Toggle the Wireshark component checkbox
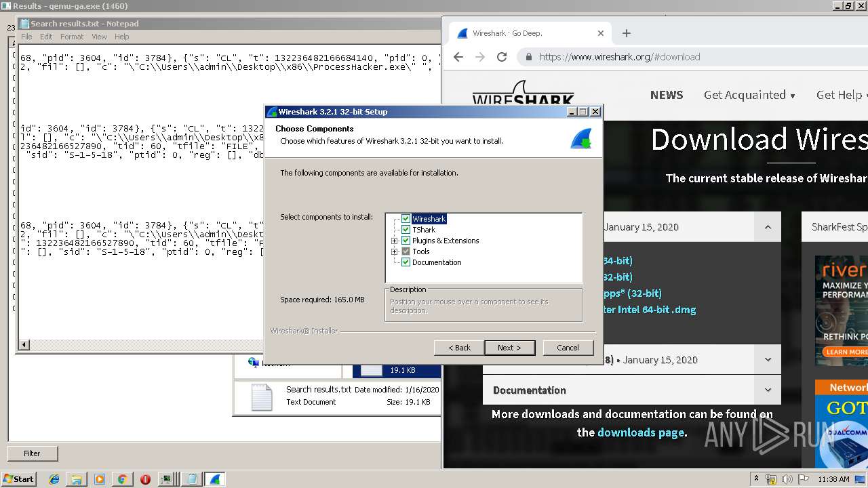Screen dimensions: 868x488 406,219
